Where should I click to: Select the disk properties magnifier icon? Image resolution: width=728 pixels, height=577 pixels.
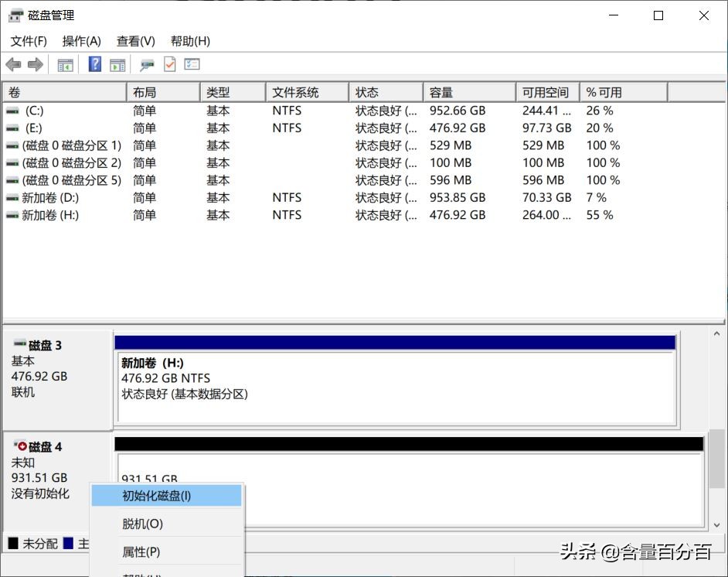(146, 64)
